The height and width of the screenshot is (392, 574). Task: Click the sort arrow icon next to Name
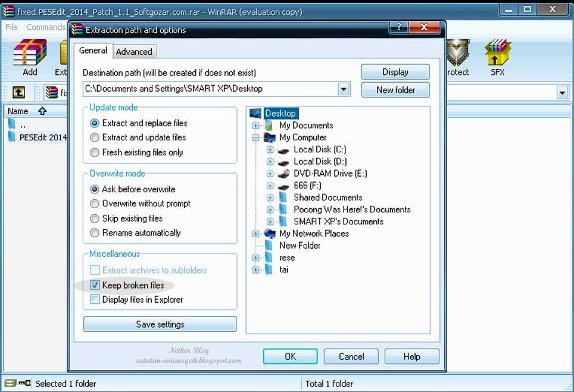click(42, 111)
